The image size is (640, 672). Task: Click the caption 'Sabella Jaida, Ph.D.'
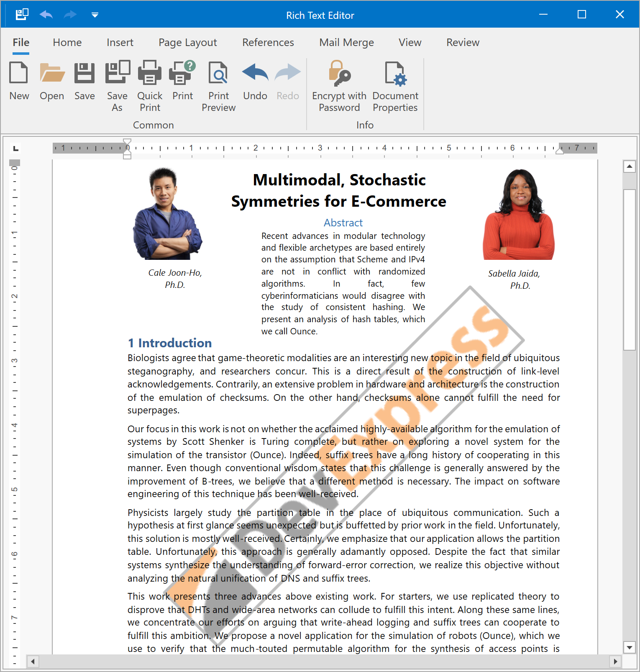coord(514,280)
